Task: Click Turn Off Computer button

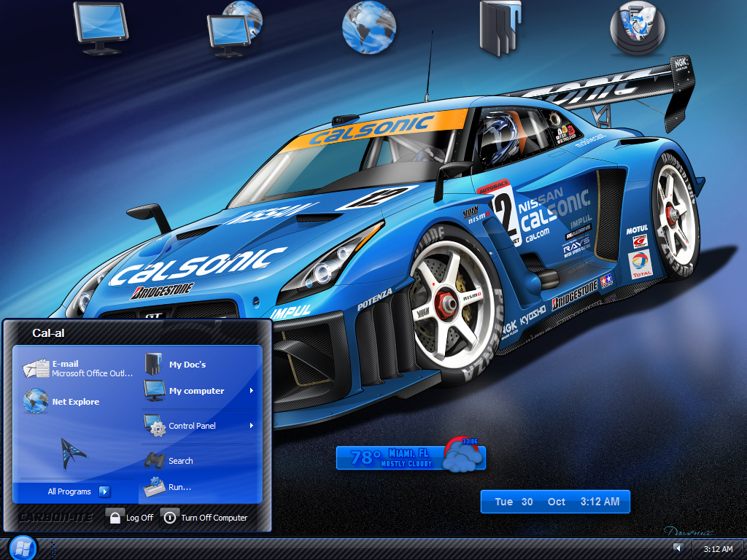Action: [x=204, y=517]
